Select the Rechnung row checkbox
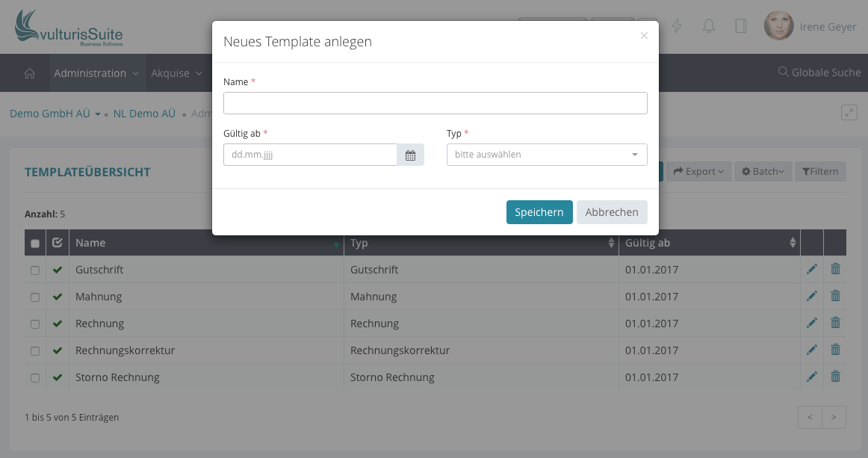 click(35, 324)
